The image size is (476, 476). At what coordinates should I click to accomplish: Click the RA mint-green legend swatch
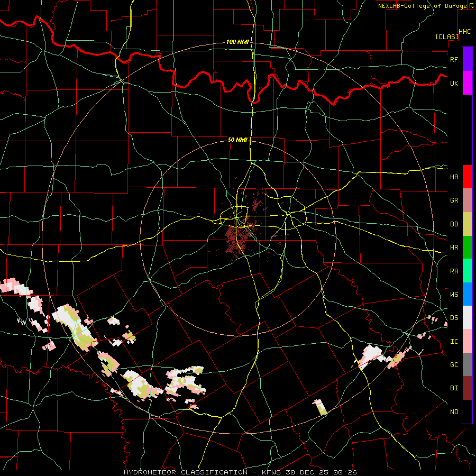pyautogui.click(x=467, y=271)
